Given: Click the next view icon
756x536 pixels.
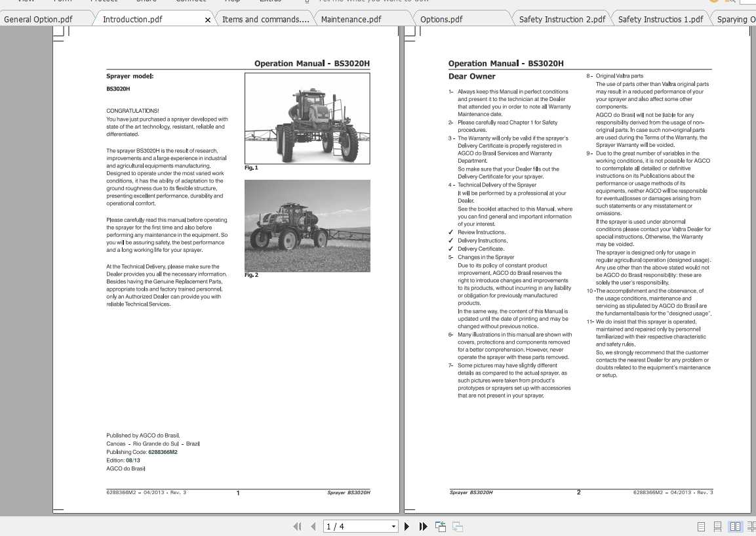Looking at the screenshot, I should click(458, 526).
